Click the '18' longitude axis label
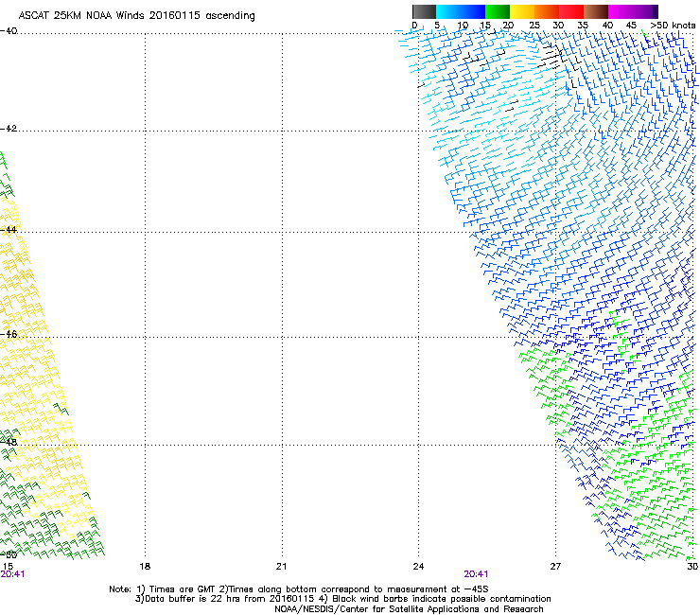700x615 pixels. pos(145,567)
